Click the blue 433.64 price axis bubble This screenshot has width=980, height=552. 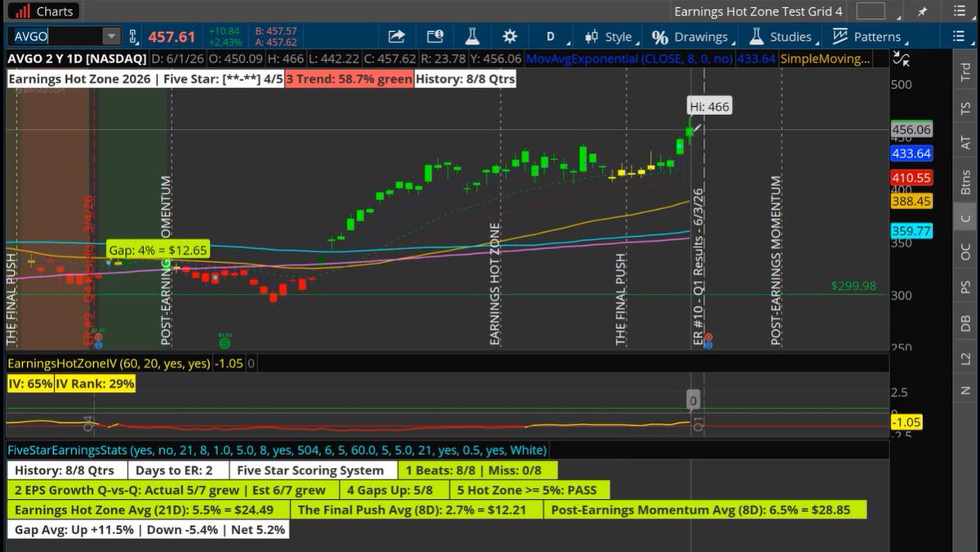[x=912, y=154]
